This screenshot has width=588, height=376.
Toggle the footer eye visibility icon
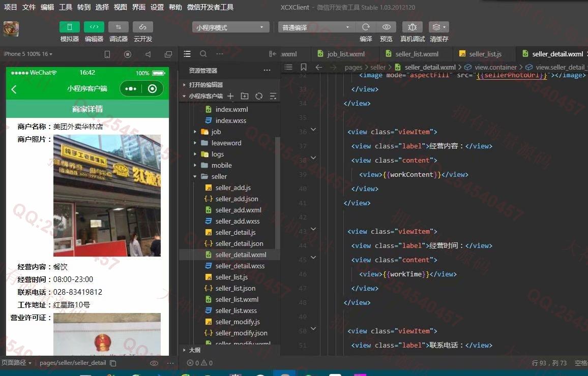pos(154,363)
